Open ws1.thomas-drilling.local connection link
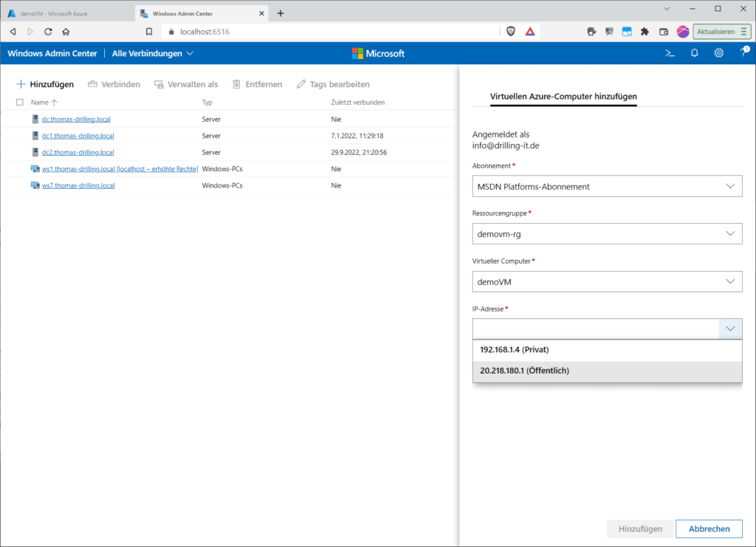Viewport: 756px width, 547px height. (120, 169)
